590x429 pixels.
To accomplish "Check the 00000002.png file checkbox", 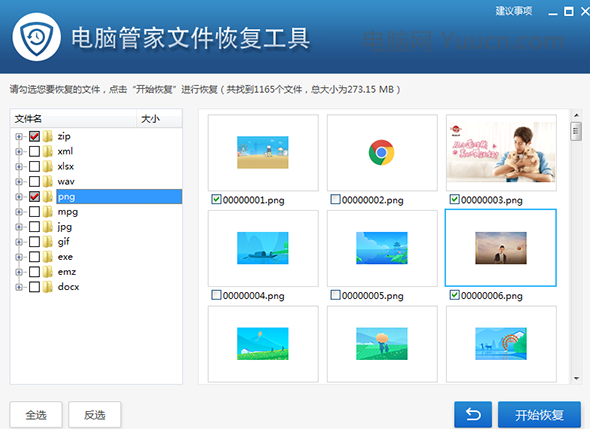I will click(335, 199).
